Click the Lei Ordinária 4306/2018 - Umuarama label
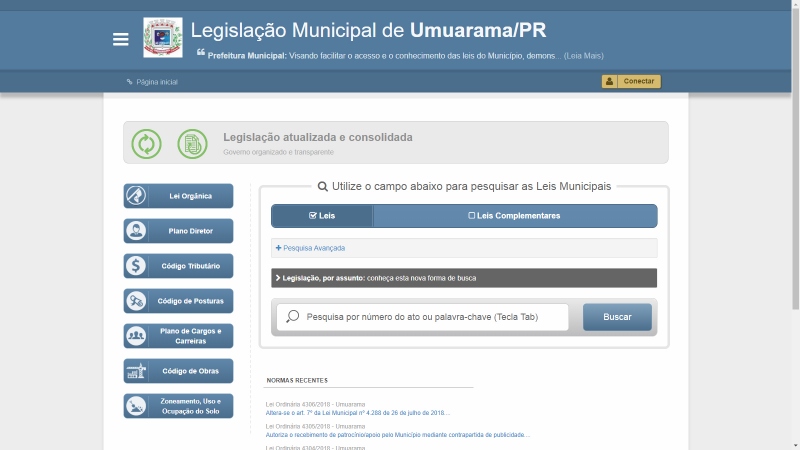 [315, 404]
